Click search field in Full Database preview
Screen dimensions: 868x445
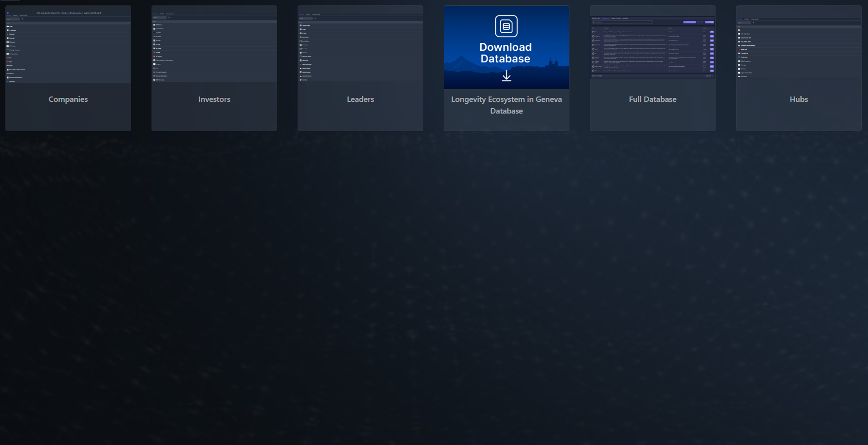622,22
